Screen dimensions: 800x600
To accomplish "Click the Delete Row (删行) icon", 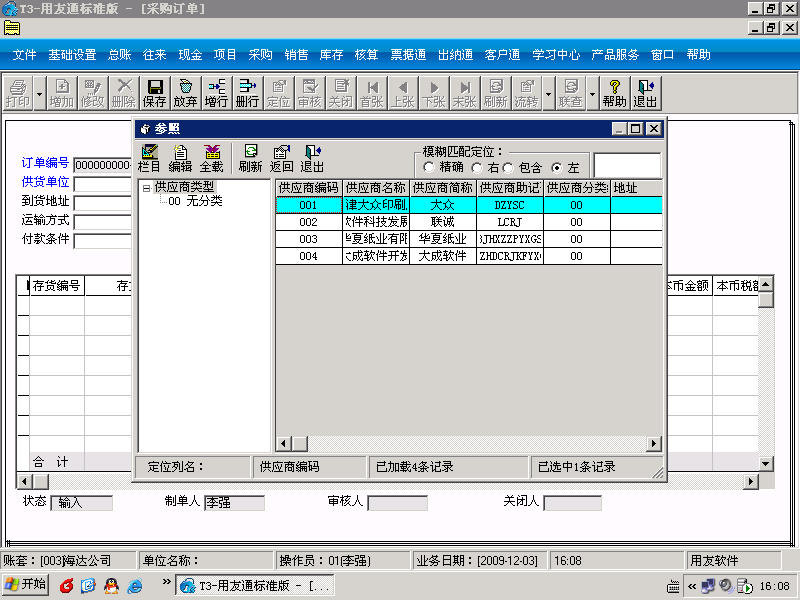I will click(x=247, y=93).
